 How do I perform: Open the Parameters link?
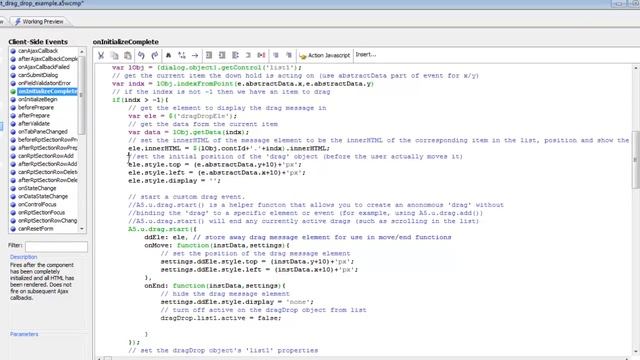[24, 334]
